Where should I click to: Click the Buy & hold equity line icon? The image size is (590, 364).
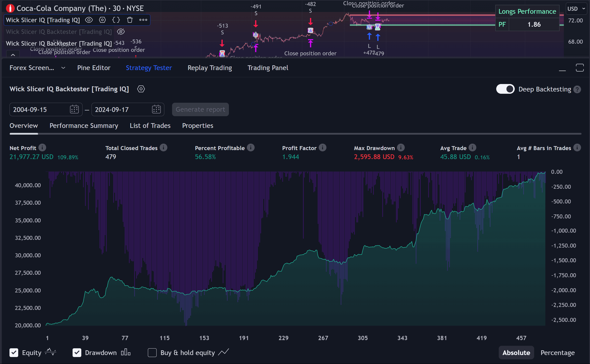(223, 352)
